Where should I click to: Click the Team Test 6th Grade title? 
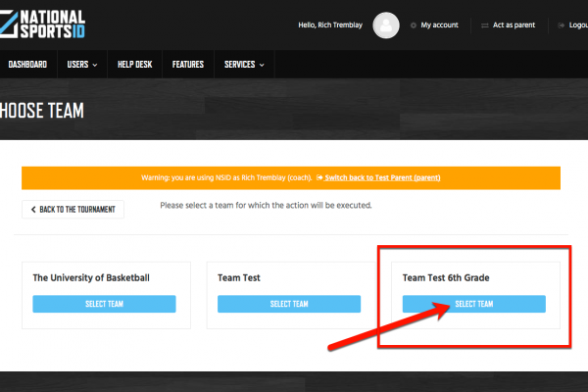(446, 278)
